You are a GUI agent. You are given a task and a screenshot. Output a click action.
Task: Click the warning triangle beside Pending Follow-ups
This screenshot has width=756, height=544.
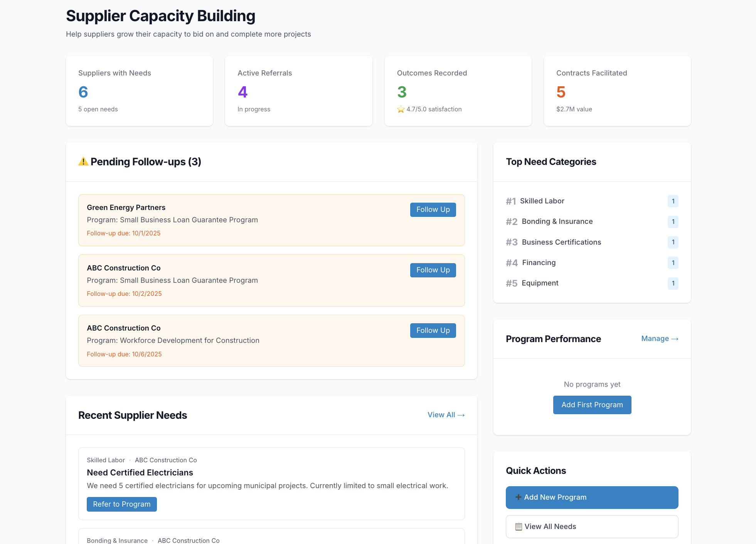(84, 161)
